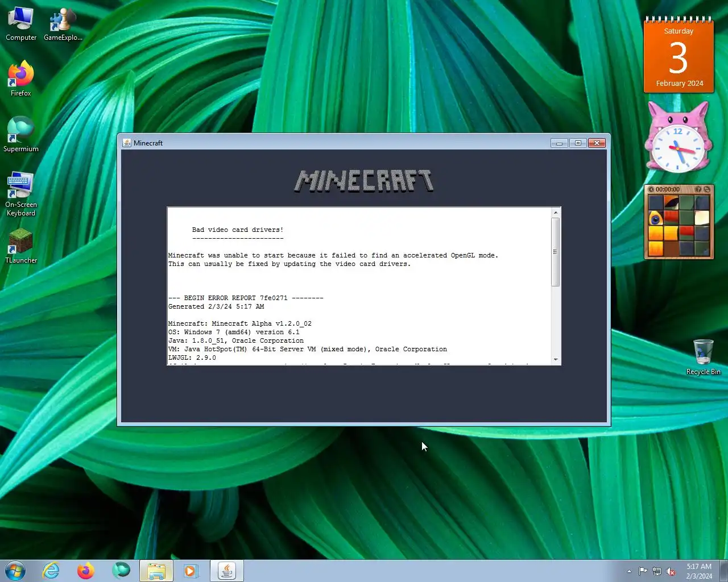Click the "Minecraft was unable to start" line
The width and height of the screenshot is (728, 582).
(x=333, y=255)
